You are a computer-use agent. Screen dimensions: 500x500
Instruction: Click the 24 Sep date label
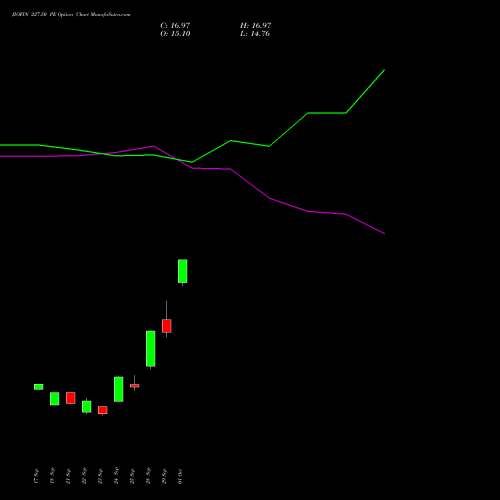pos(116,476)
